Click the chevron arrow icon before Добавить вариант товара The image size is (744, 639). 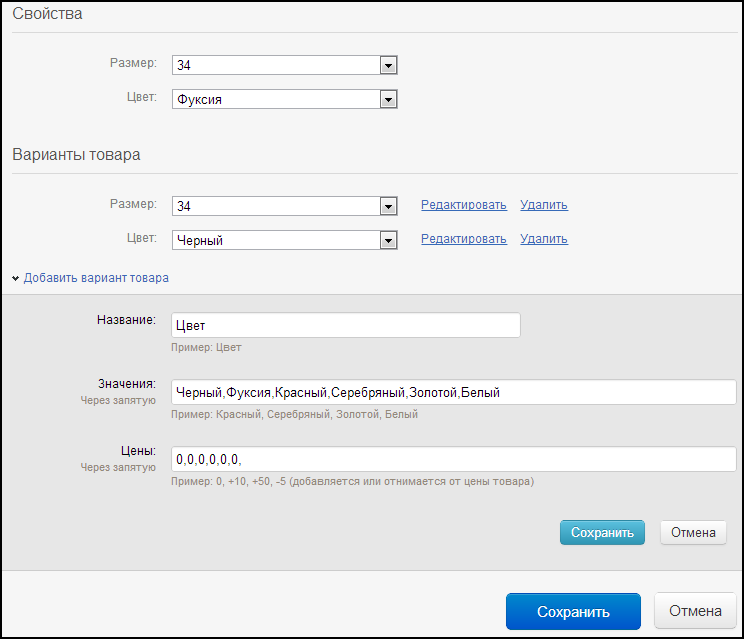coord(16,278)
